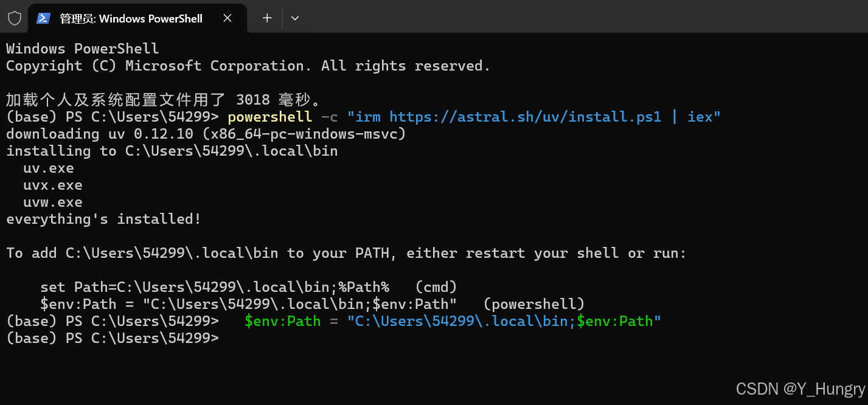Viewport: 868px width, 405px height.
Task: Select the 管理员: Windows PowerShell tab title
Action: (131, 19)
